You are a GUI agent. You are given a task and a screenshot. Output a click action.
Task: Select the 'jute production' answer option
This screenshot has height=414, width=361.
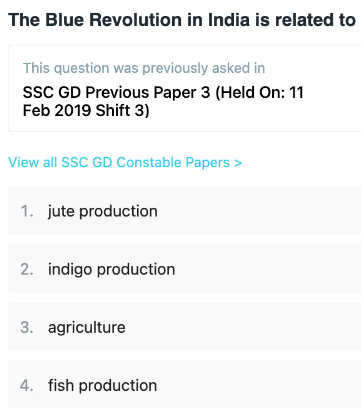point(184,211)
